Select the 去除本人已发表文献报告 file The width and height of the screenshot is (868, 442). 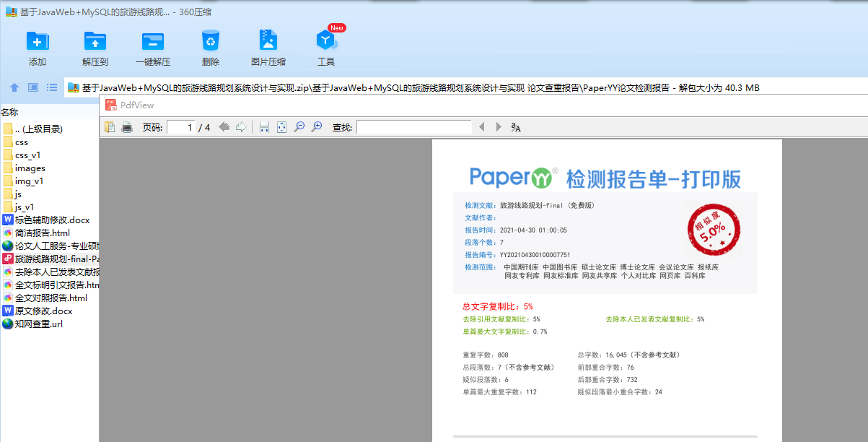click(51, 272)
